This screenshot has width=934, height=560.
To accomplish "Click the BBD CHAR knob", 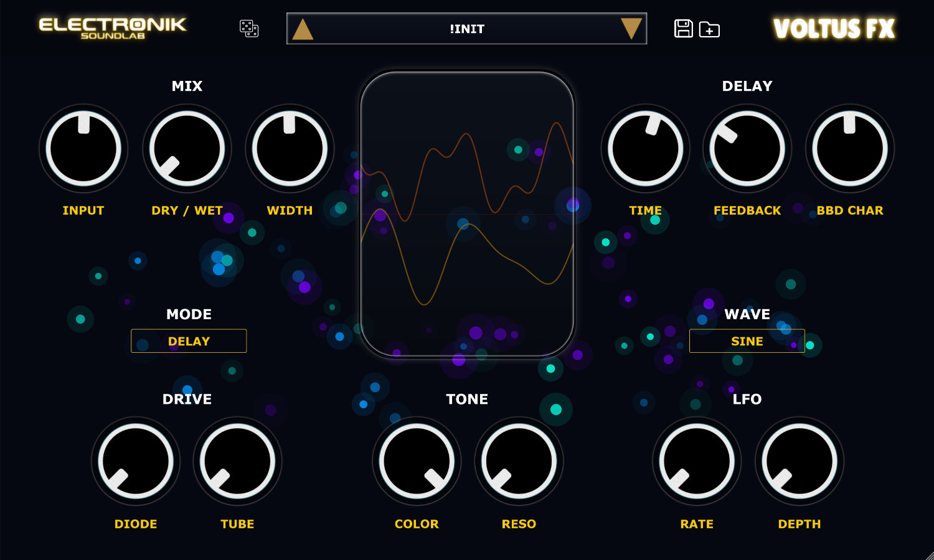I will pyautogui.click(x=850, y=149).
